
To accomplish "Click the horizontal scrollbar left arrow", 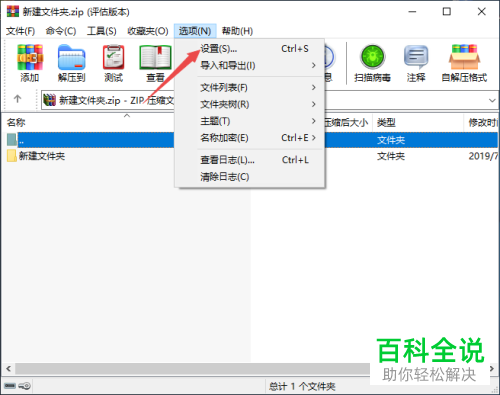I will (8, 368).
